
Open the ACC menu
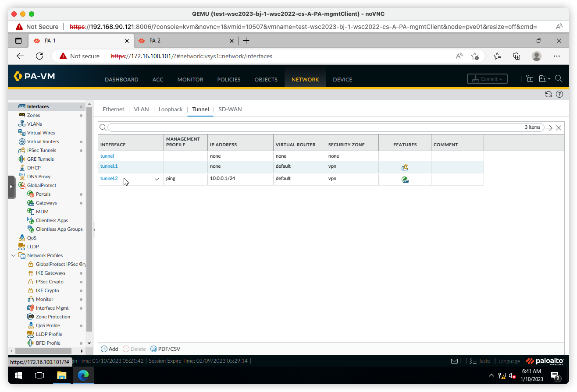(x=158, y=80)
